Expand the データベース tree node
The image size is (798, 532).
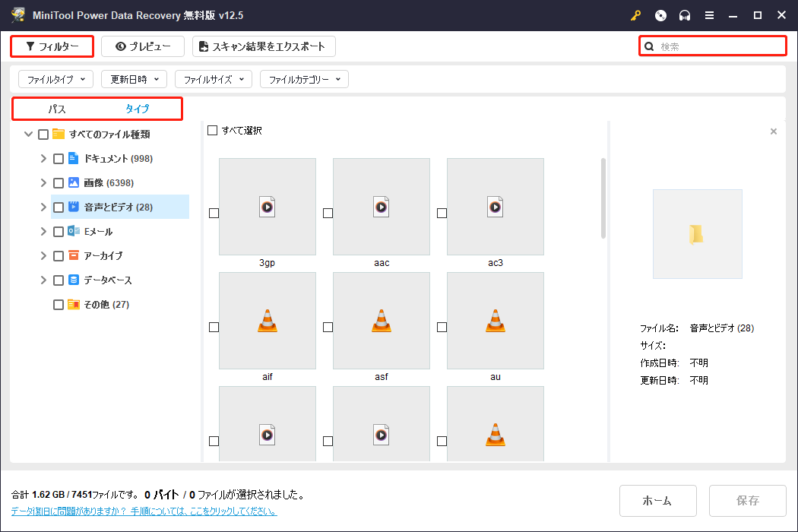tap(43, 280)
